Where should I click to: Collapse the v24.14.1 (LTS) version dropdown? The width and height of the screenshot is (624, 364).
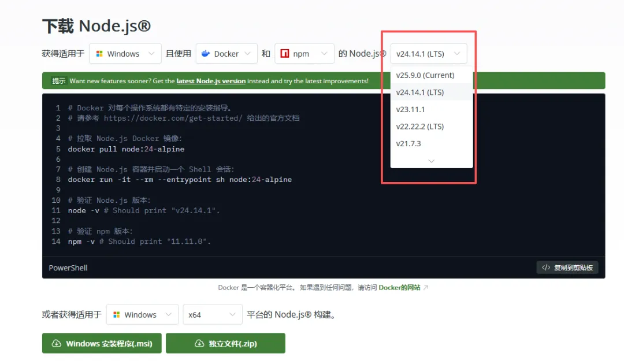pos(429,54)
